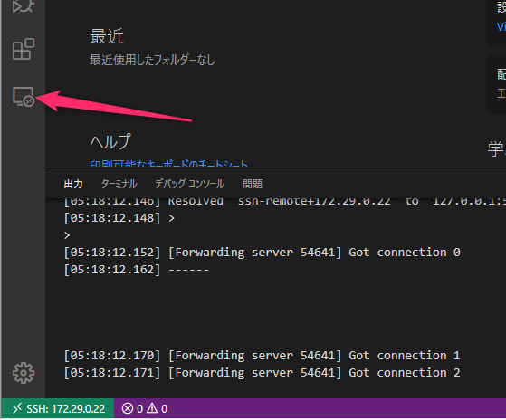Click the log line ending with connection 2

click(262, 373)
